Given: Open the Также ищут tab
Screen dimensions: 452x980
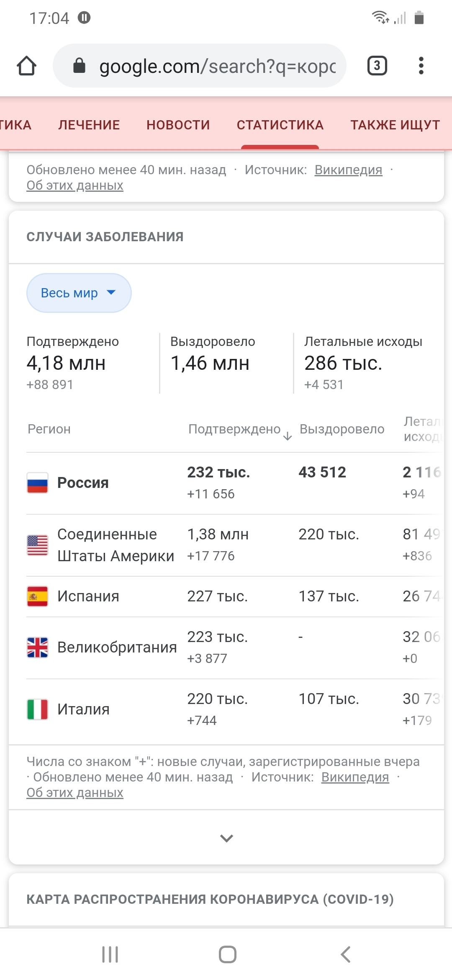Looking at the screenshot, I should coord(395,125).
